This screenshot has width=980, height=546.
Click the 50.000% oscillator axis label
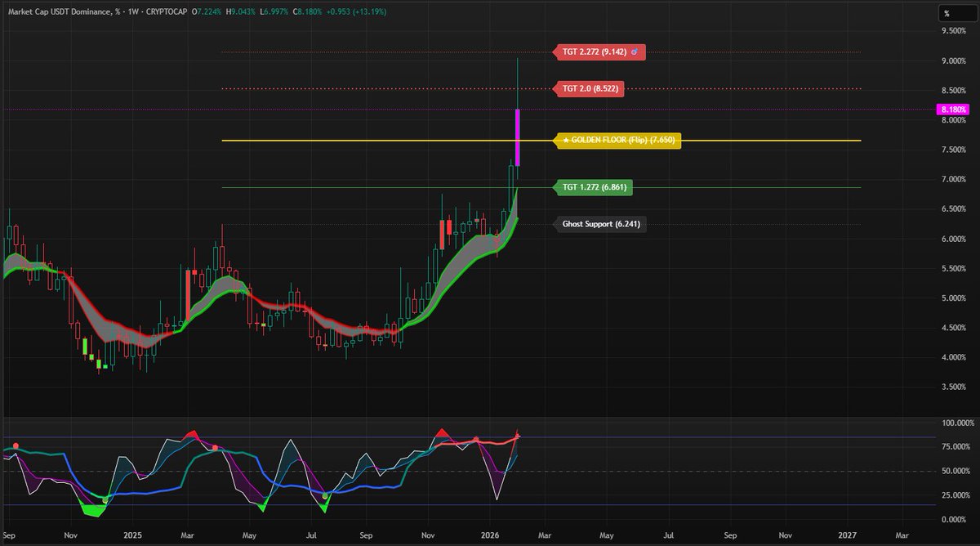pos(955,472)
